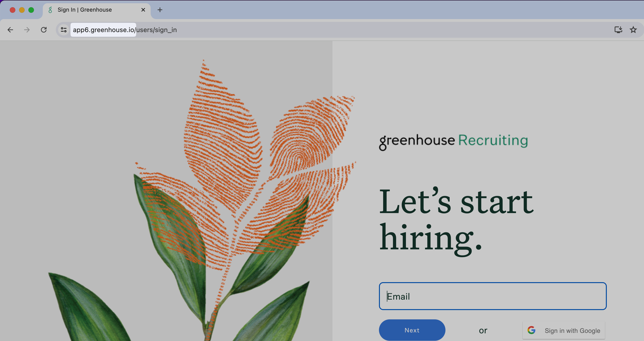Click the Next button

(x=412, y=330)
